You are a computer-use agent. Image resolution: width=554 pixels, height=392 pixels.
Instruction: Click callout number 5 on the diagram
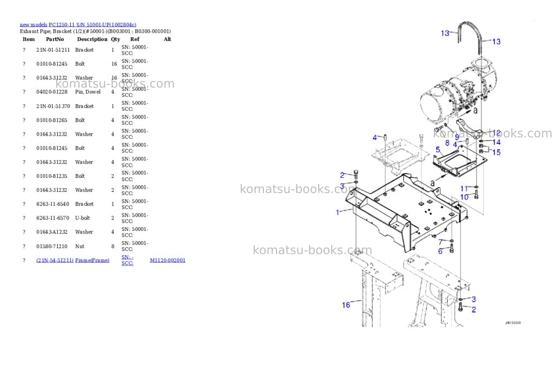(438, 150)
